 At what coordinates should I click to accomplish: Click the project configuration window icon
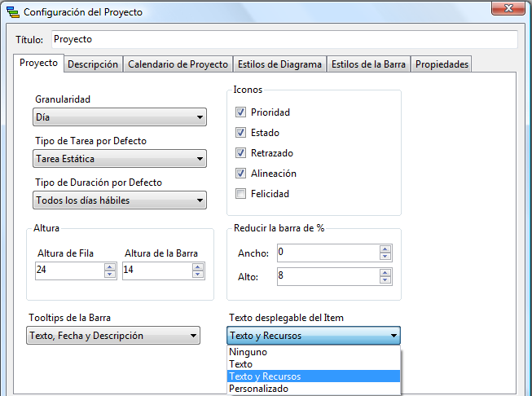[12, 11]
